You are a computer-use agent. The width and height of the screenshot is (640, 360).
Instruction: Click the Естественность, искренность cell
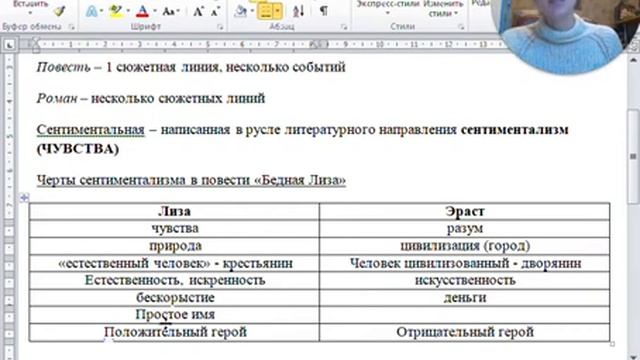coord(174,280)
